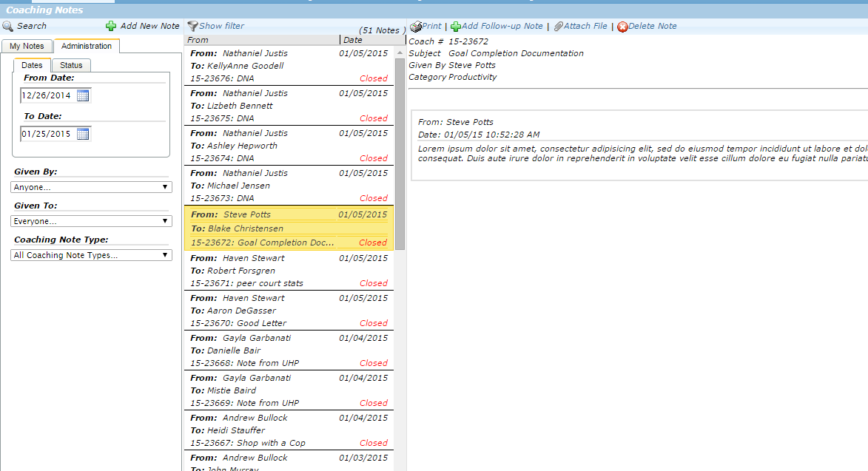The width and height of the screenshot is (868, 471).
Task: Click the green Add New Note icon
Action: 111,26
